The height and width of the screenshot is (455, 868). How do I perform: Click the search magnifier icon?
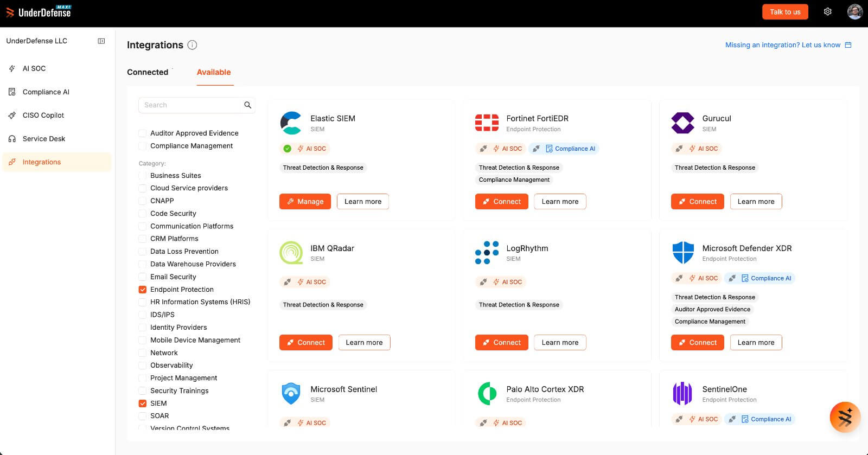pos(248,105)
